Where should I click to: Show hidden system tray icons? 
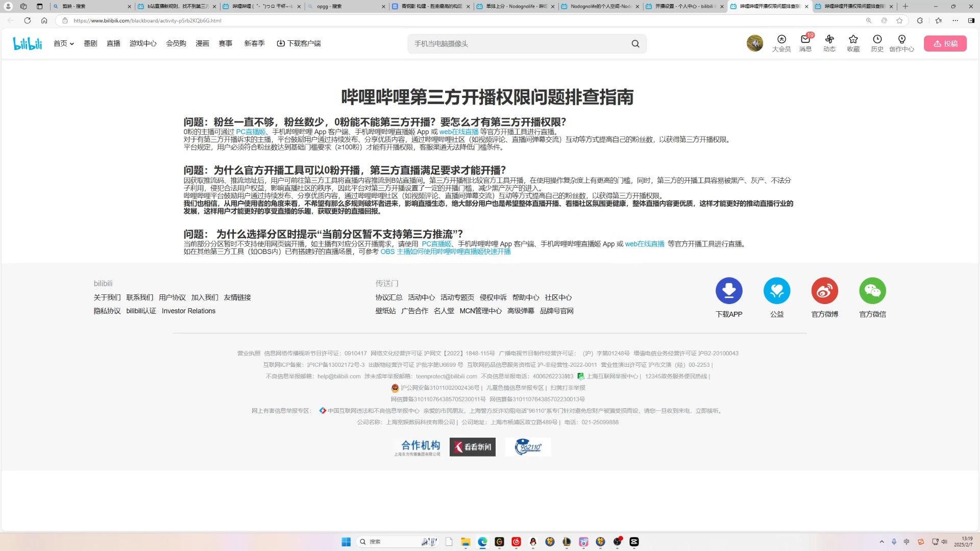coord(881,542)
